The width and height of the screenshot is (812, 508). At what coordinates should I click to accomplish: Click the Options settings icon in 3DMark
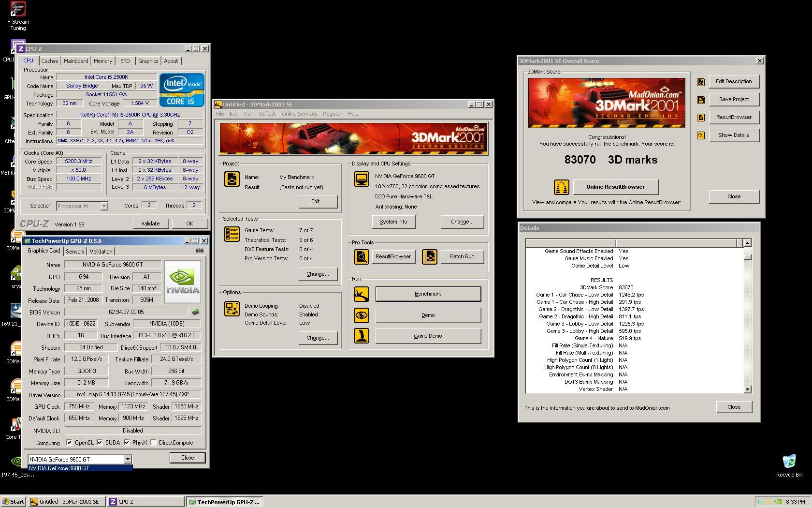[x=232, y=309]
